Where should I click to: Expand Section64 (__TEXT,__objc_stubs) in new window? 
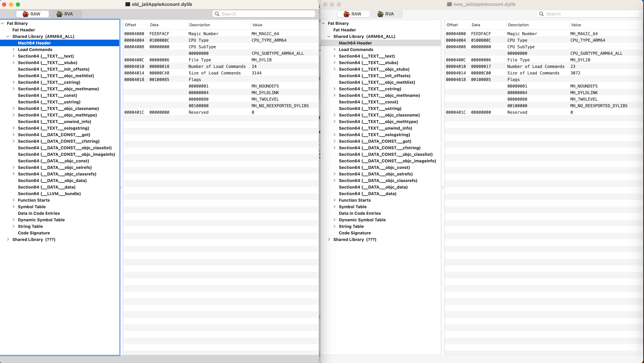[335, 69]
